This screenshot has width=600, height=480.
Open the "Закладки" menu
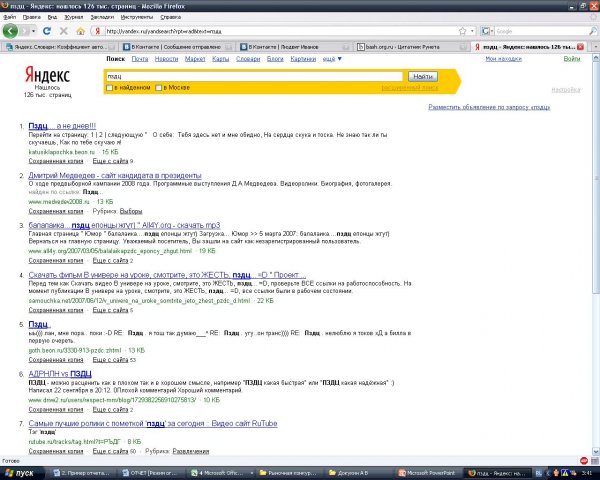pos(77,17)
